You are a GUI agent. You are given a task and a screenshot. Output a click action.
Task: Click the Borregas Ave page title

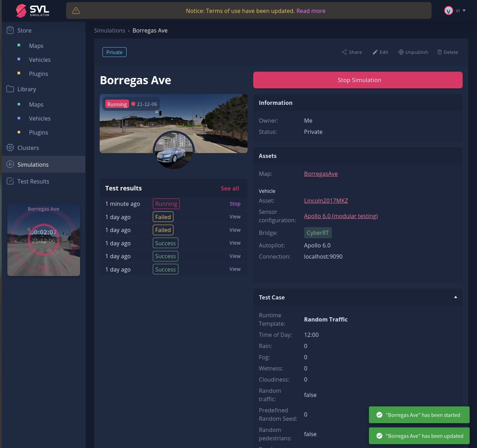coord(135,80)
